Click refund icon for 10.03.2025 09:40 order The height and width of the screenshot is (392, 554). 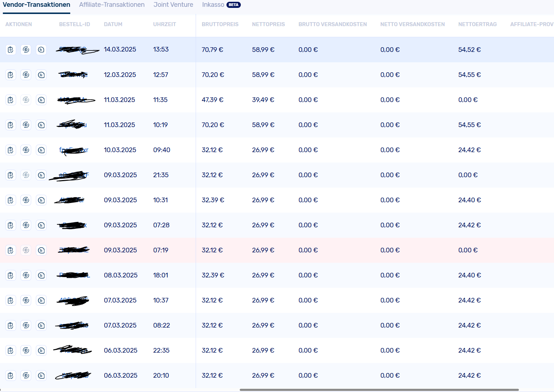26,150
